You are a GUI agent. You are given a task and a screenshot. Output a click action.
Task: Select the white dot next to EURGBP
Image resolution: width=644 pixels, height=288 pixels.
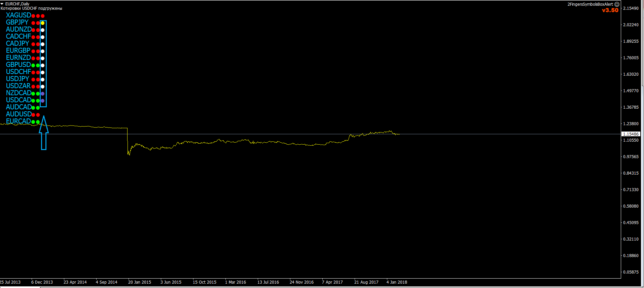coord(43,51)
